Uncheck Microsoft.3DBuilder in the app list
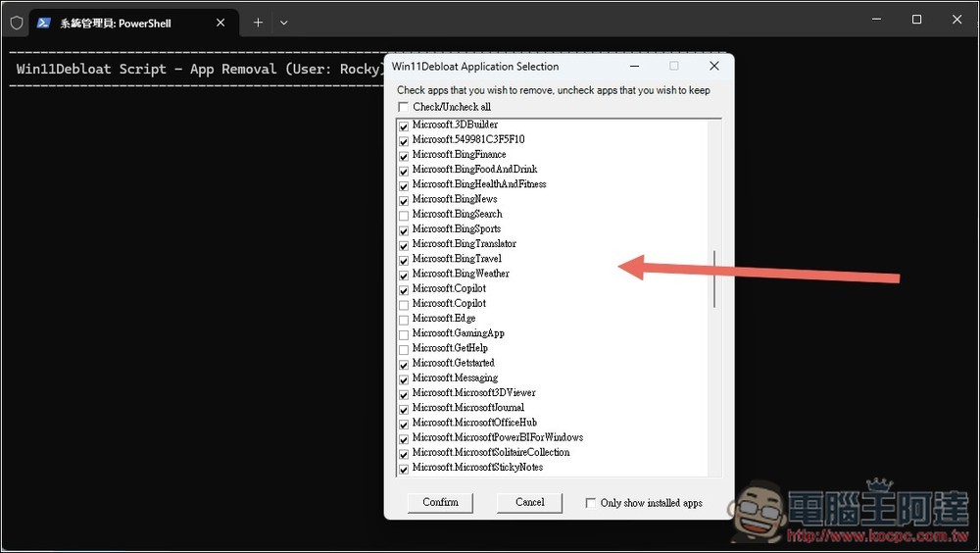 (x=404, y=126)
